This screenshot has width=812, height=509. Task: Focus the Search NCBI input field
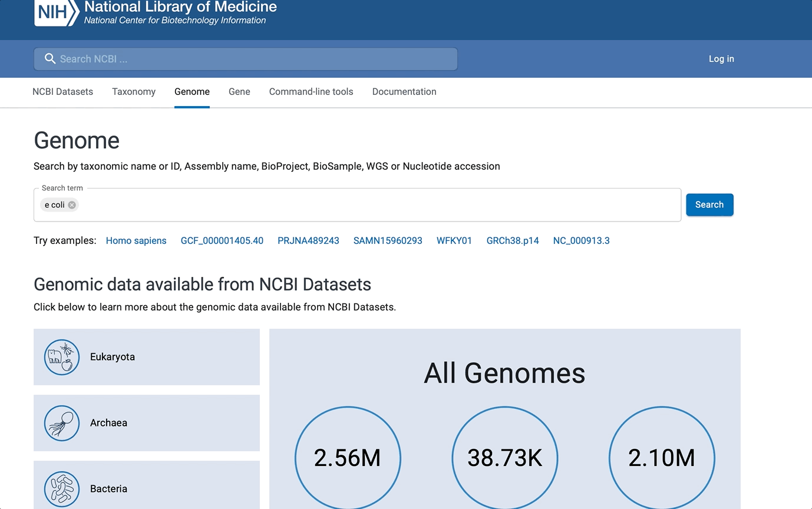(x=246, y=59)
